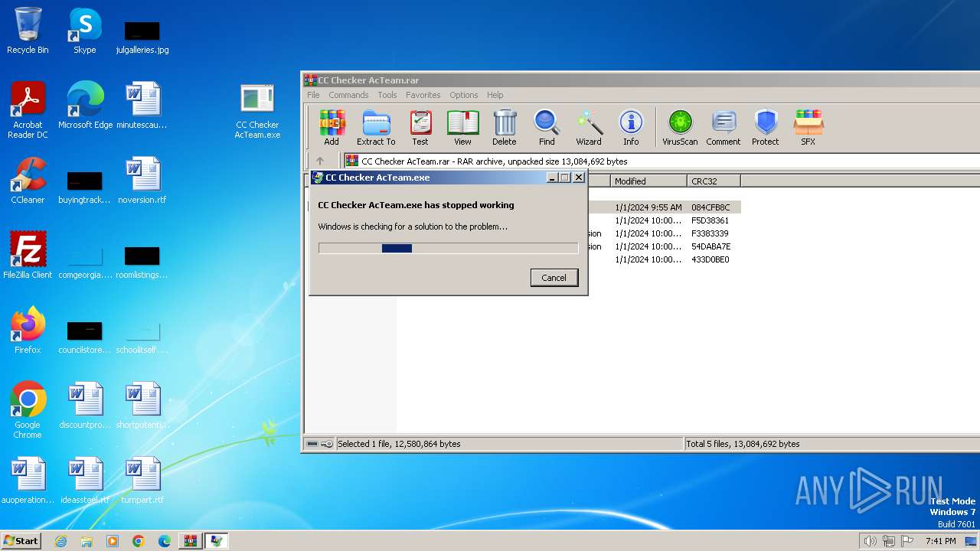Screen dimensions: 980x551
Task: Sort by the Modified column header
Action: (648, 181)
